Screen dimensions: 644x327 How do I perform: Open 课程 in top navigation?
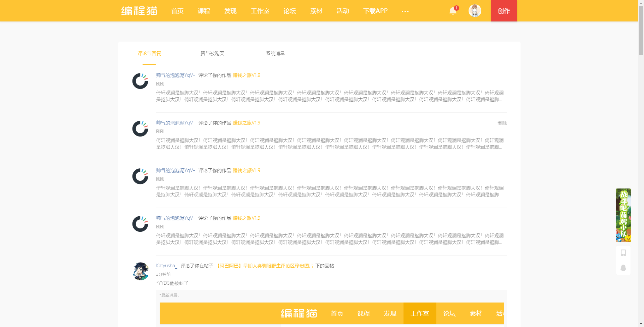[204, 11]
